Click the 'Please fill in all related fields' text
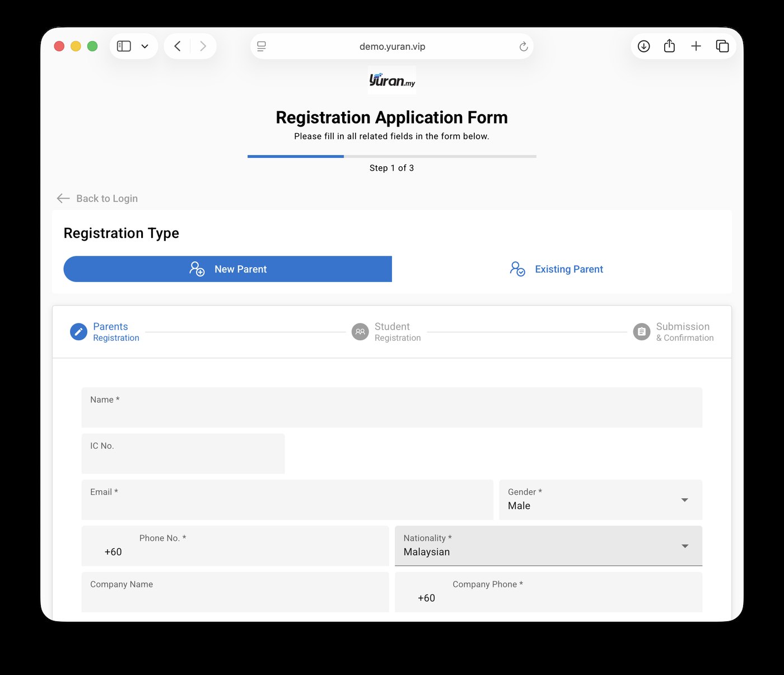The image size is (784, 675). [392, 136]
